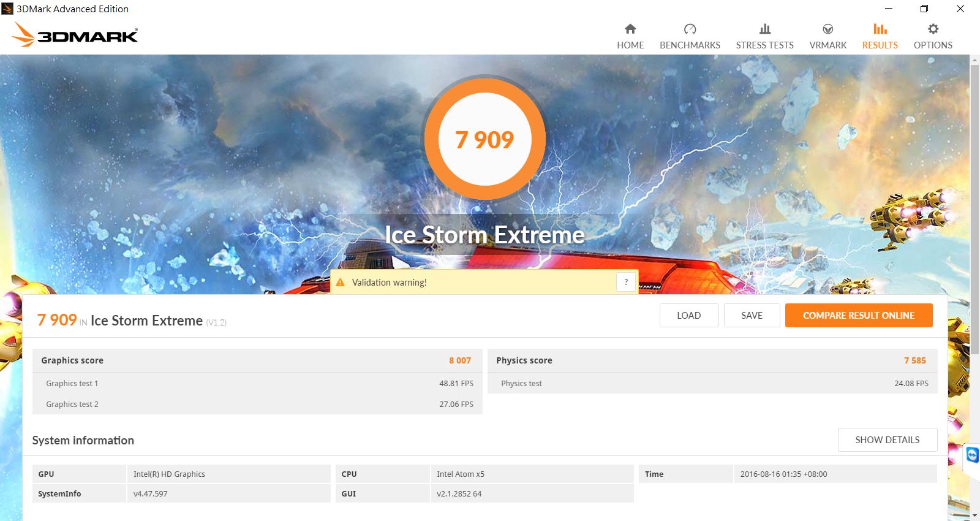Open the Options gear icon
Screen dimensions: 980x521
(x=933, y=29)
